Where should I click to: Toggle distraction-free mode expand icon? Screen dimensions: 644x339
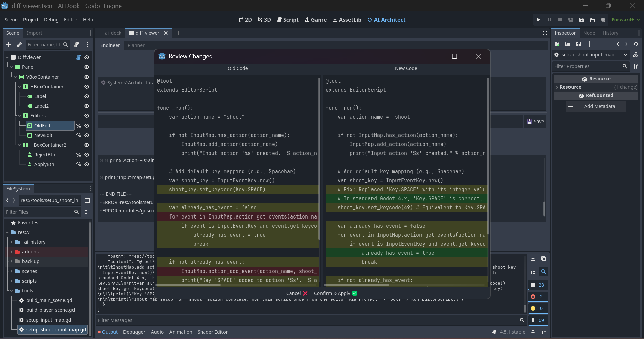tap(545, 33)
